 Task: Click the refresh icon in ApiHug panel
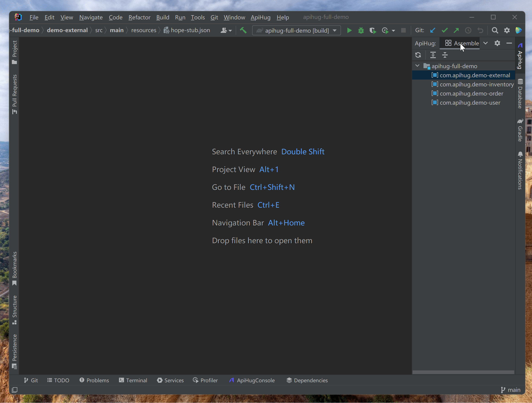pyautogui.click(x=418, y=55)
